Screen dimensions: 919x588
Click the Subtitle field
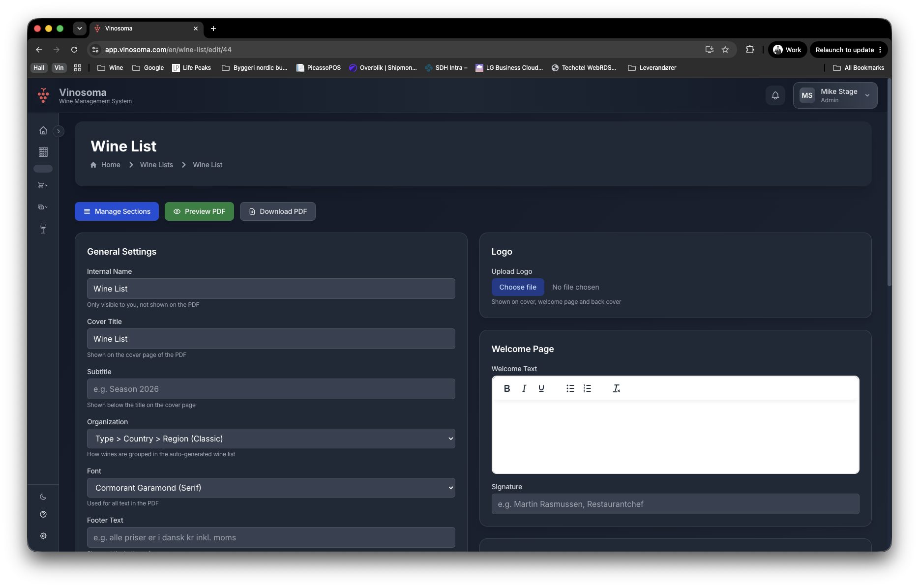pyautogui.click(x=271, y=389)
